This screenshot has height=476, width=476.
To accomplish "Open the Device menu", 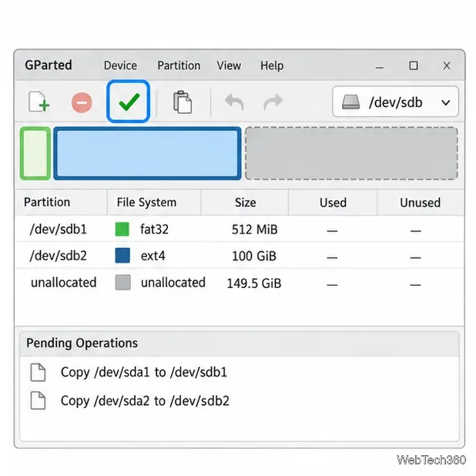I will [x=120, y=65].
